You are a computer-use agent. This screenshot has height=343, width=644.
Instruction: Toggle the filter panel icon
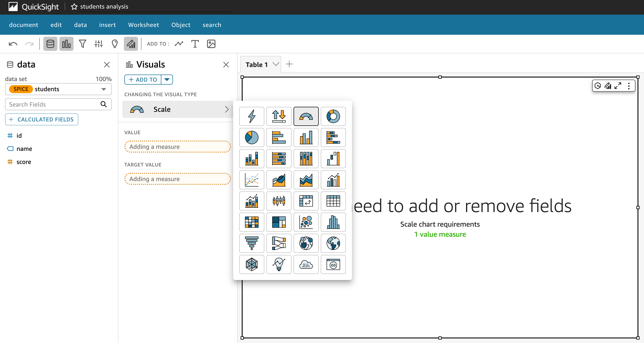pos(83,44)
